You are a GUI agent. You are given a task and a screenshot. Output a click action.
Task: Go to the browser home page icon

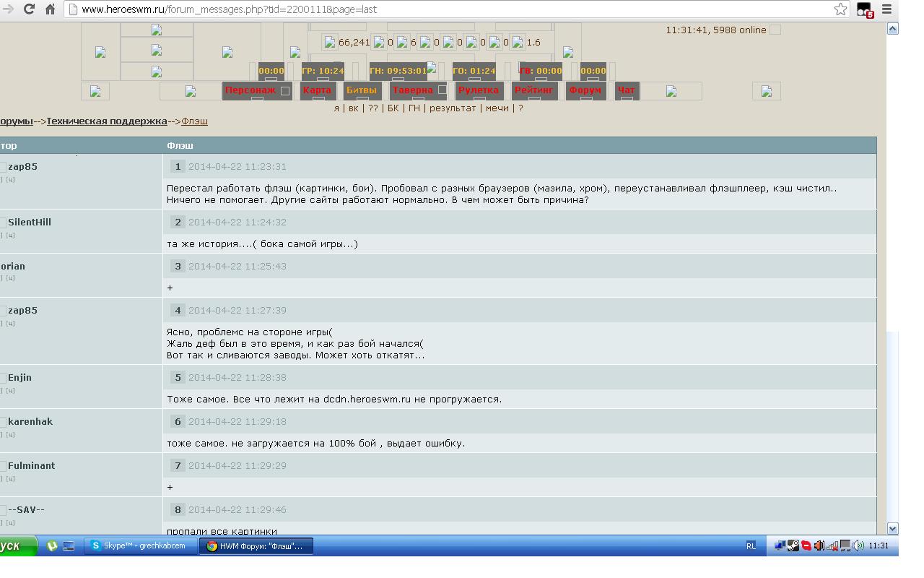click(51, 9)
